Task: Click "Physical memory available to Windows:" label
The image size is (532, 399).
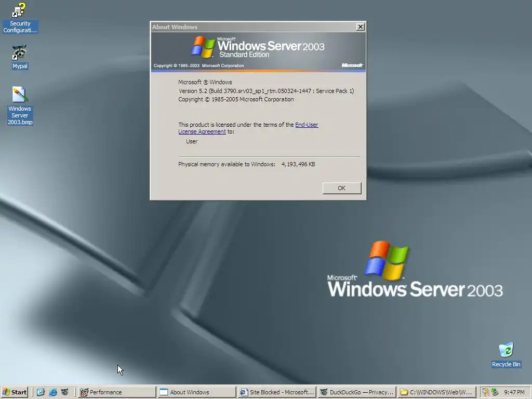Action: click(x=227, y=164)
